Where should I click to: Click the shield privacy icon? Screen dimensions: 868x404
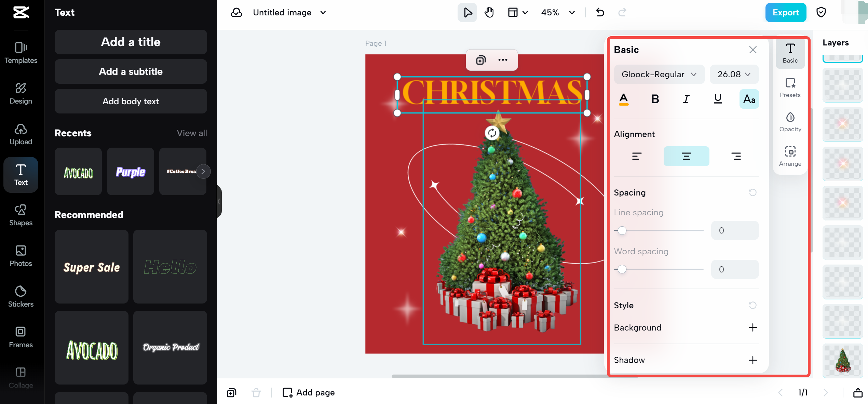pyautogui.click(x=821, y=12)
